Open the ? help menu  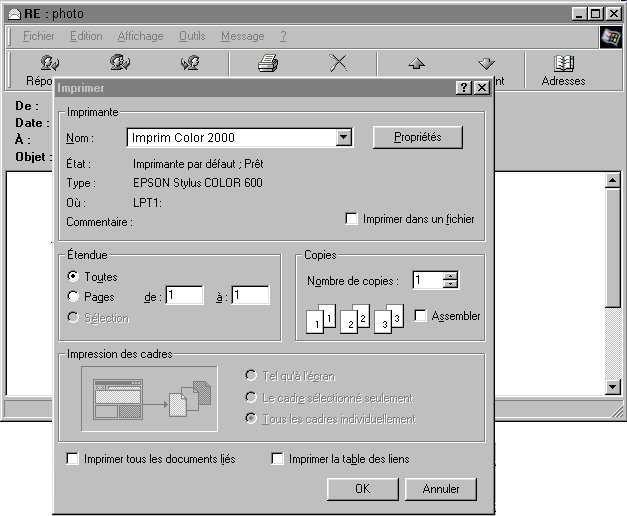[283, 36]
